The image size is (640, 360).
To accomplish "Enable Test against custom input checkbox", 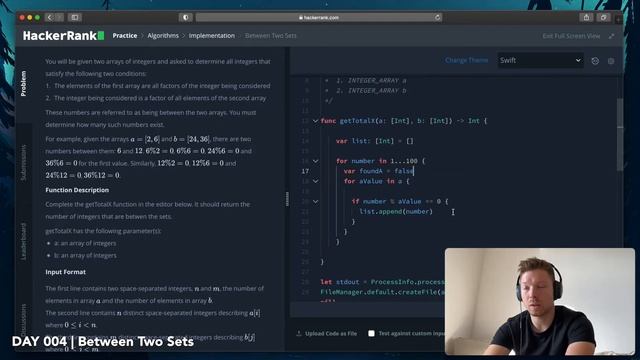I will (371, 333).
